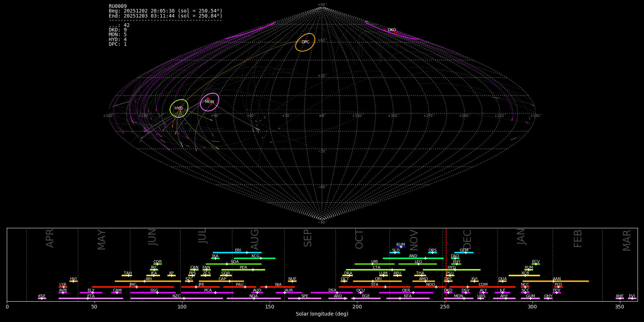Image resolution: width=644 pixels, height=322 pixels.
Task: Click the 'HYD: 4' count in legend
Action: point(118,40)
